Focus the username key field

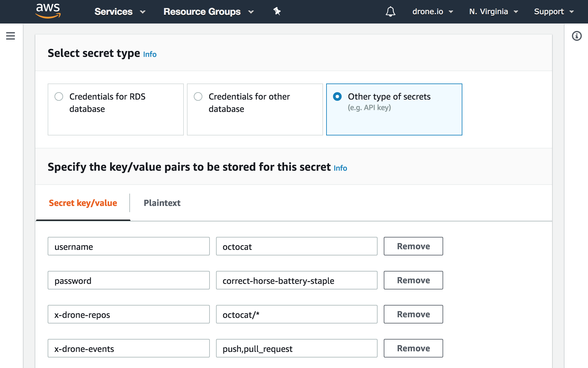pos(129,246)
